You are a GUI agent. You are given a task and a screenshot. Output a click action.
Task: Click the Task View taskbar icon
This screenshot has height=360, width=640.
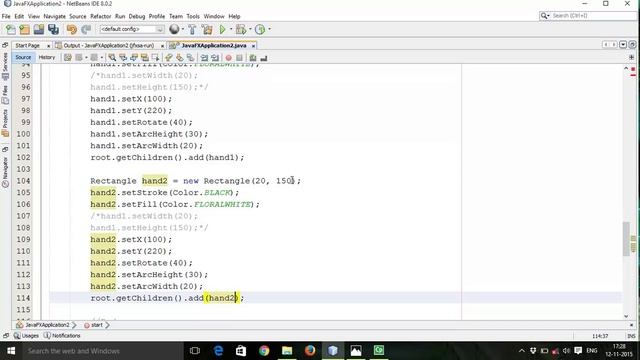(x=195, y=351)
